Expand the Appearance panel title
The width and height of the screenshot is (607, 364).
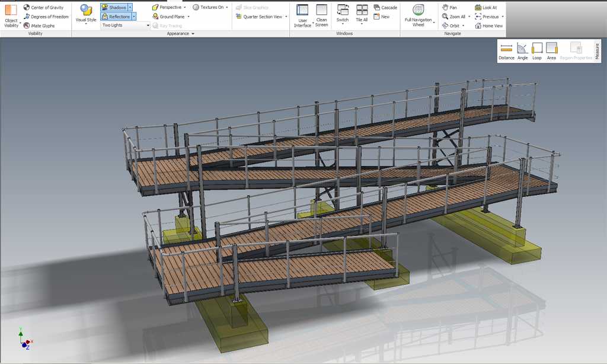point(180,34)
